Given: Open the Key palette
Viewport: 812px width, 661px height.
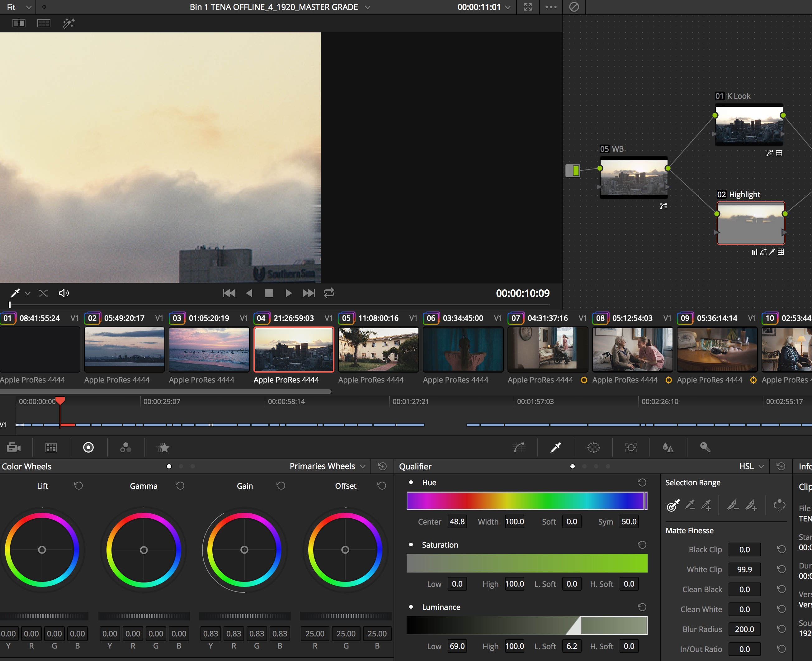Looking at the screenshot, I should pos(705,447).
